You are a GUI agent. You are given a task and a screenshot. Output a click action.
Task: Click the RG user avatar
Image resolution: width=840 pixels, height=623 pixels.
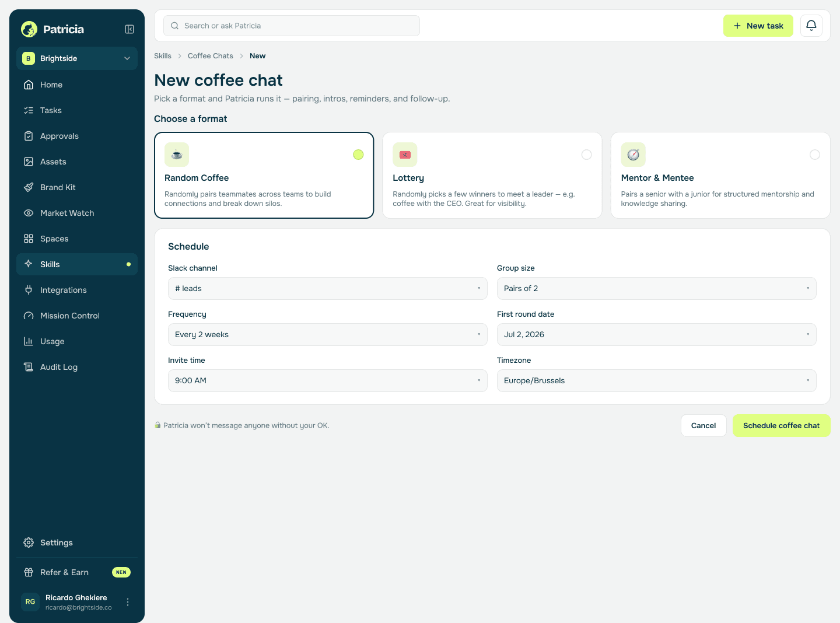(x=30, y=602)
